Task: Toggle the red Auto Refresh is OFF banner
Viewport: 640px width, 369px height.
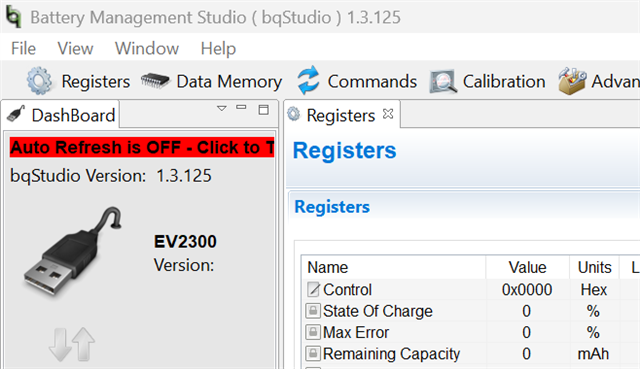Action: pyautogui.click(x=142, y=147)
